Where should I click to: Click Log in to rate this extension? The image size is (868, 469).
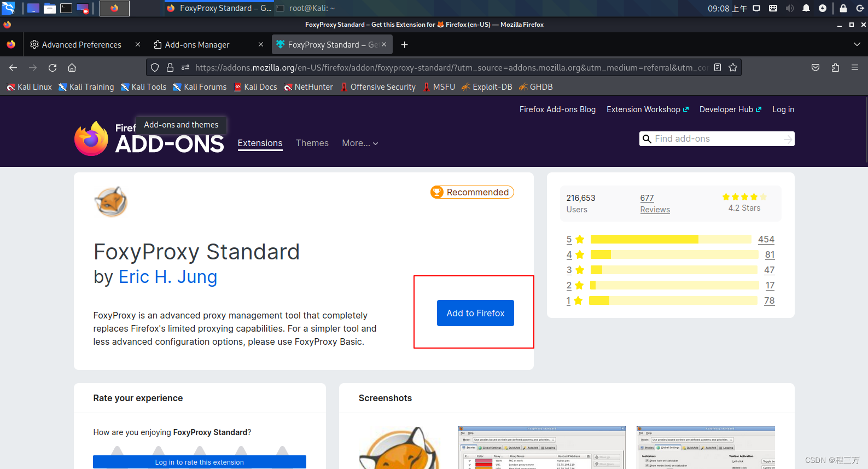(200, 462)
